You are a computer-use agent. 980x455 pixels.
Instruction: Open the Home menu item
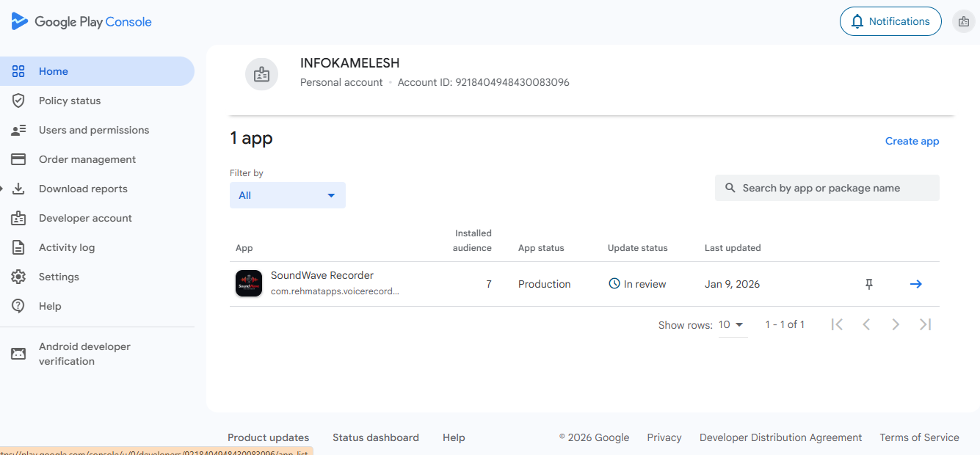coord(97,71)
